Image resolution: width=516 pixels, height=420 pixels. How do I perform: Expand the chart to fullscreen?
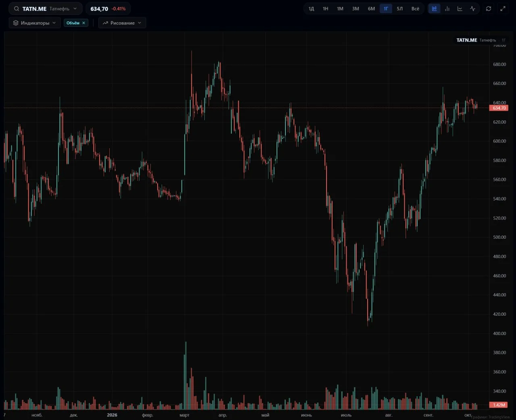pos(503,8)
